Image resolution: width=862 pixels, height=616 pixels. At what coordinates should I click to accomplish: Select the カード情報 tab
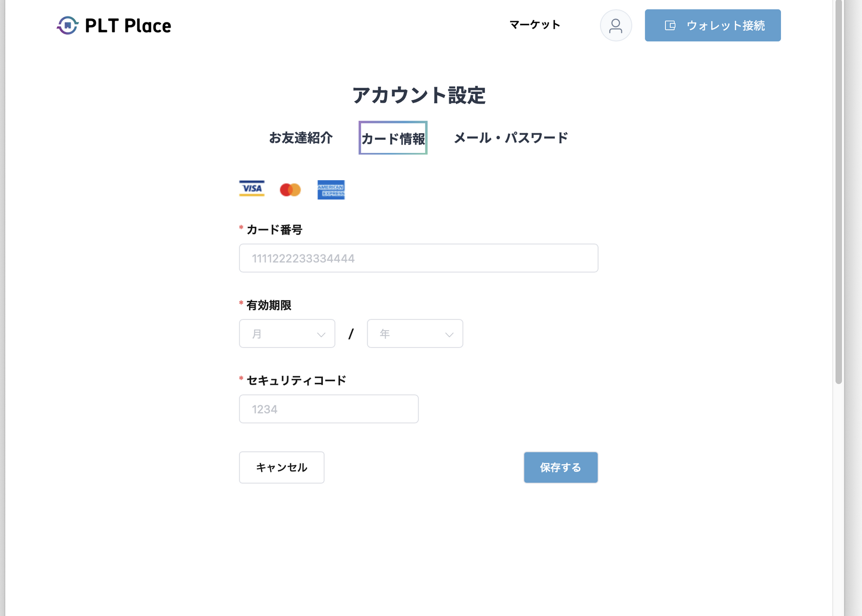pyautogui.click(x=393, y=138)
